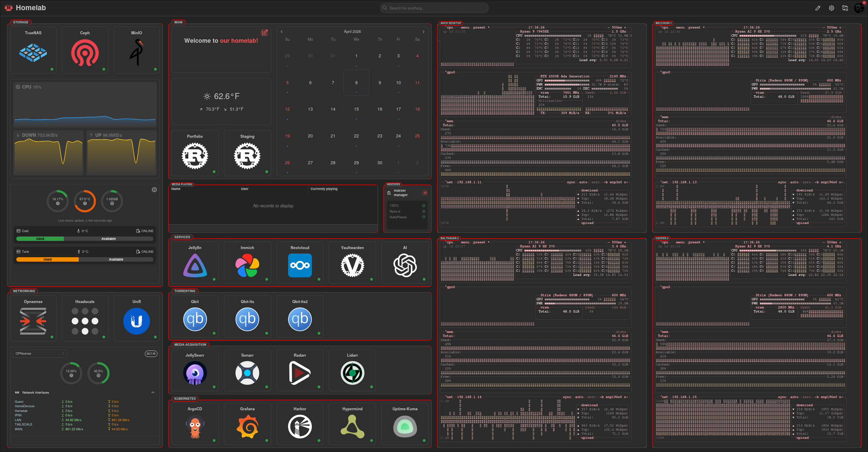Open board layout icon in top bar
This screenshot has height=452, width=868.
click(845, 8)
